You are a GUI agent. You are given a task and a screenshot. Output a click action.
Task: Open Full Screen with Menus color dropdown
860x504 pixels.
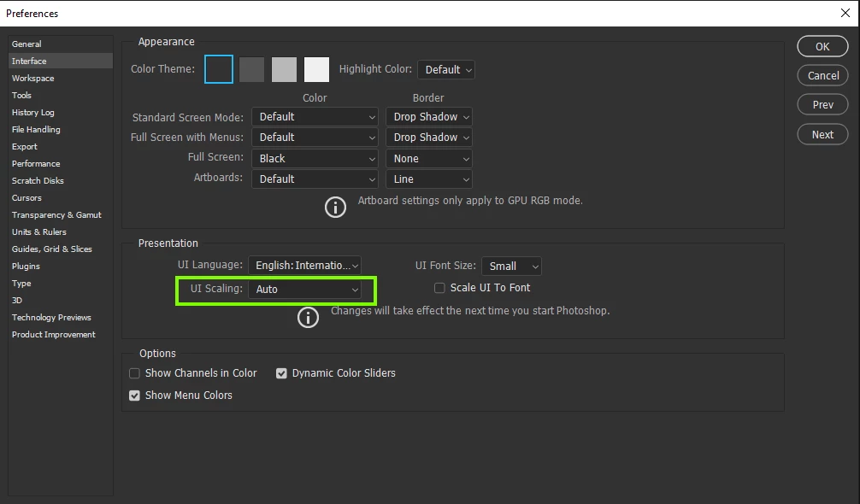click(315, 137)
